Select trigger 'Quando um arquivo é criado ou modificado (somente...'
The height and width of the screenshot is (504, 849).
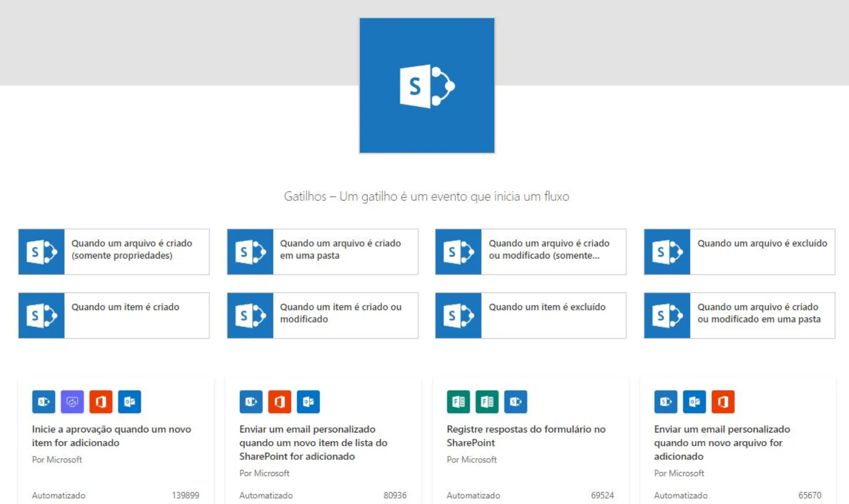point(531,252)
